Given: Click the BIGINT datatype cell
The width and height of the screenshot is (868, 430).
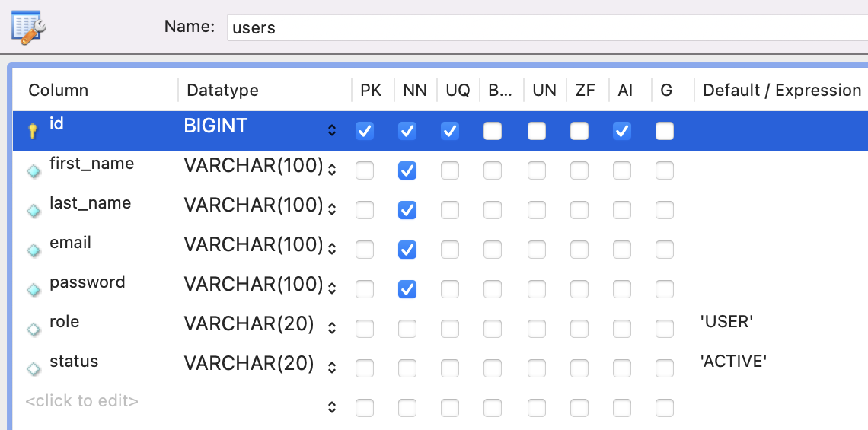Looking at the screenshot, I should 215,126.
